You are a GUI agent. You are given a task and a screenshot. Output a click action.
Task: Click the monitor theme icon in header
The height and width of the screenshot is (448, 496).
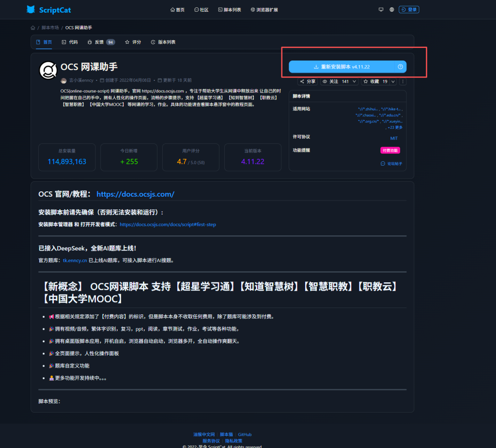pos(381,10)
